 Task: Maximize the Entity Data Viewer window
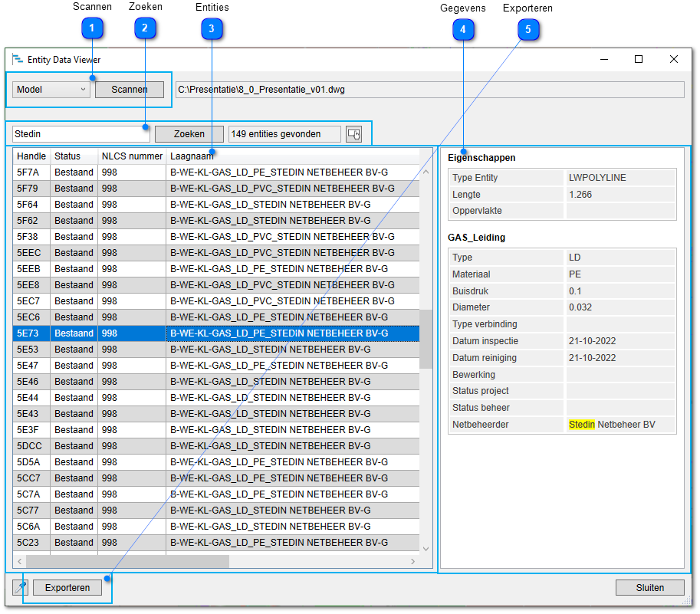click(x=638, y=60)
